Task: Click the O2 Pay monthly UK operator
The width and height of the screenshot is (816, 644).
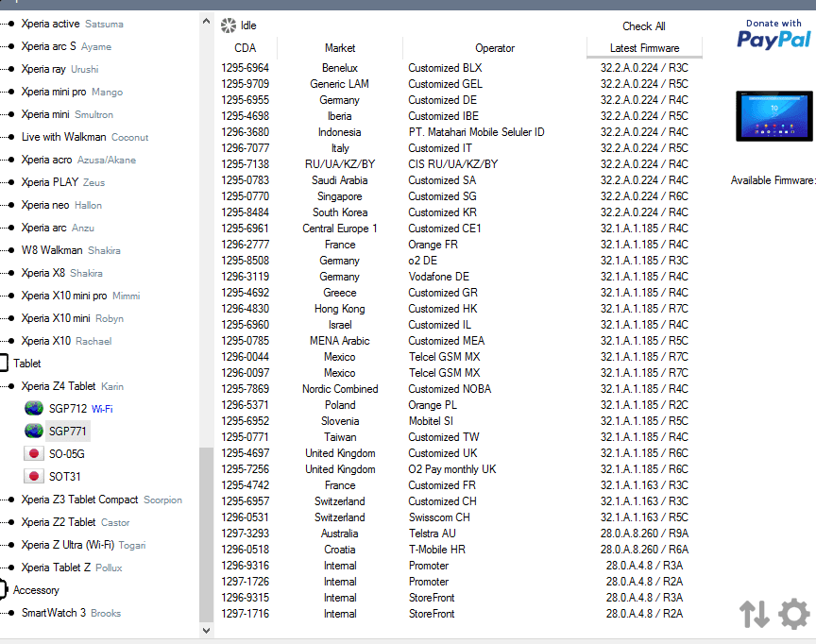Action: coord(452,469)
